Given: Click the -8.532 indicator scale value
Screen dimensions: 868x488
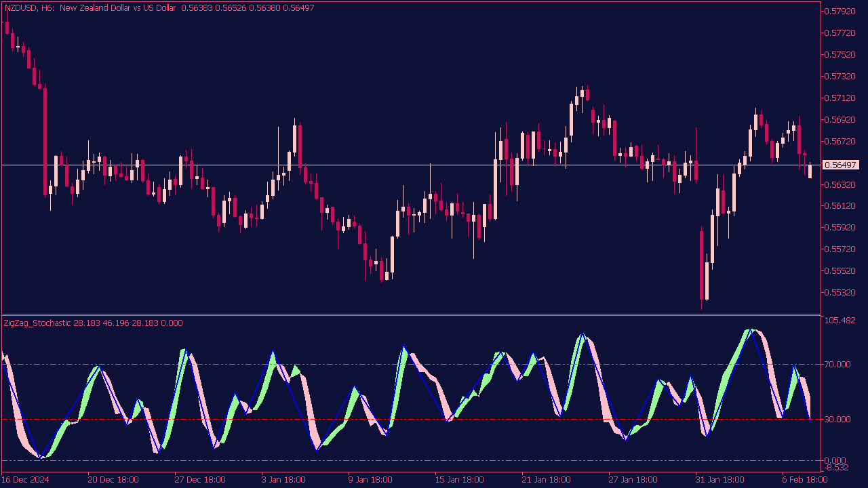Looking at the screenshot, I should coord(836,468).
